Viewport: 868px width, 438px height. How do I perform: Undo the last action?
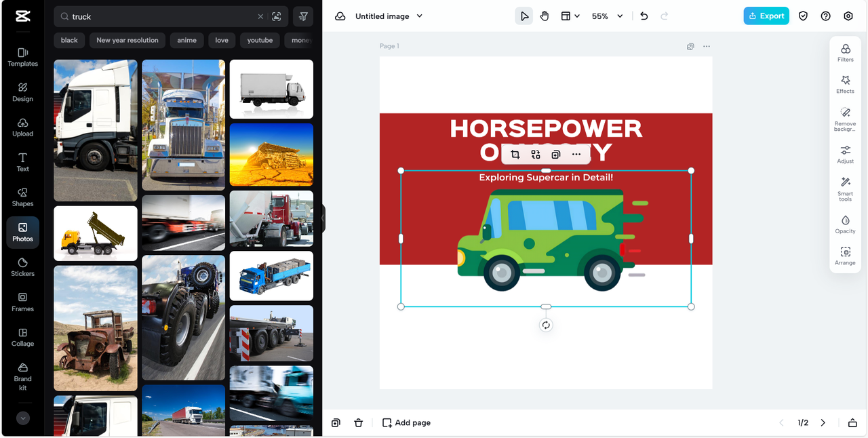pos(644,16)
